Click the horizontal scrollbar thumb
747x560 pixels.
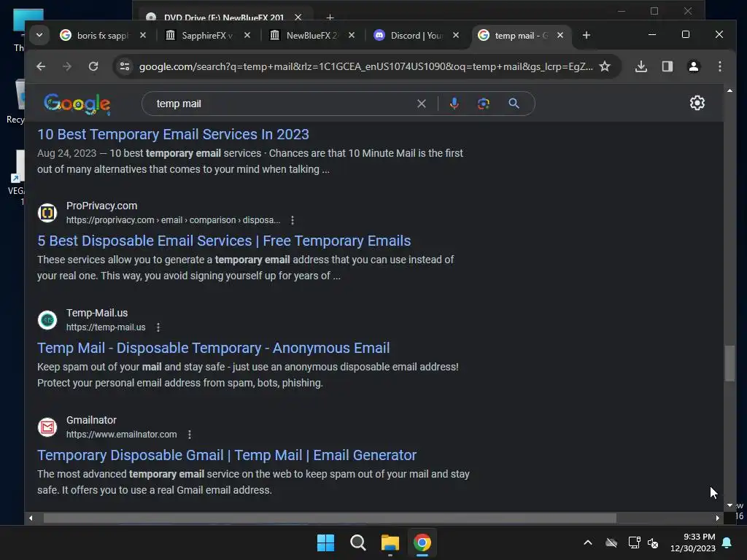pyautogui.click(x=330, y=518)
